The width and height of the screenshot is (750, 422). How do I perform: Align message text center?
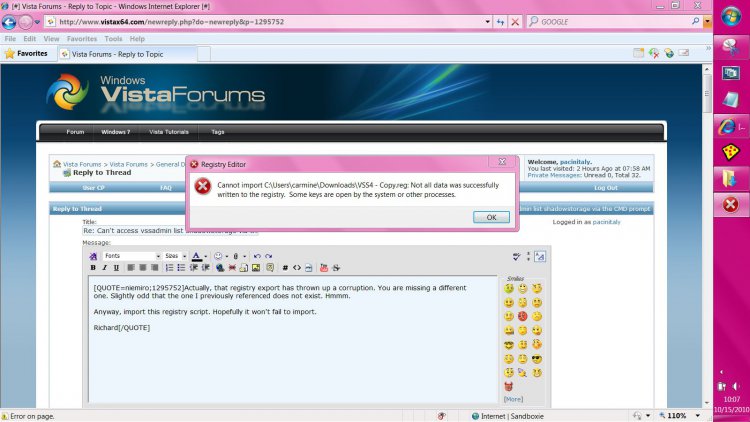point(143,268)
